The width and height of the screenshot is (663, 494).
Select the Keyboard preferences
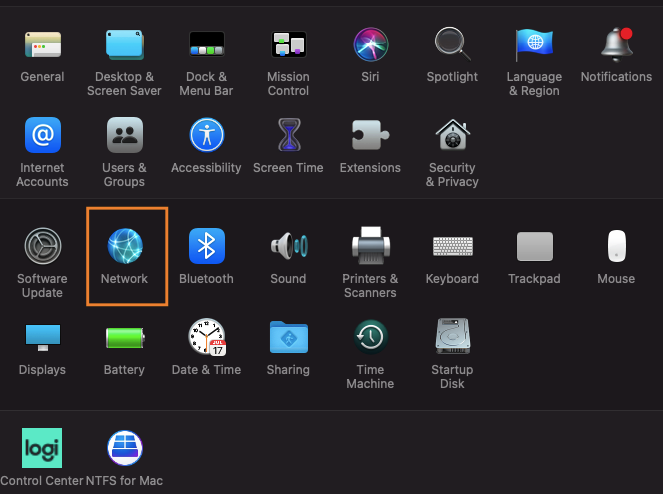(x=452, y=247)
